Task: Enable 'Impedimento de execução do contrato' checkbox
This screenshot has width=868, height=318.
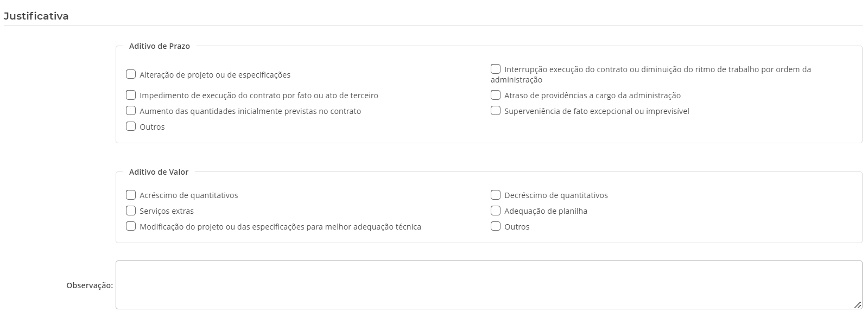Action: click(x=131, y=95)
